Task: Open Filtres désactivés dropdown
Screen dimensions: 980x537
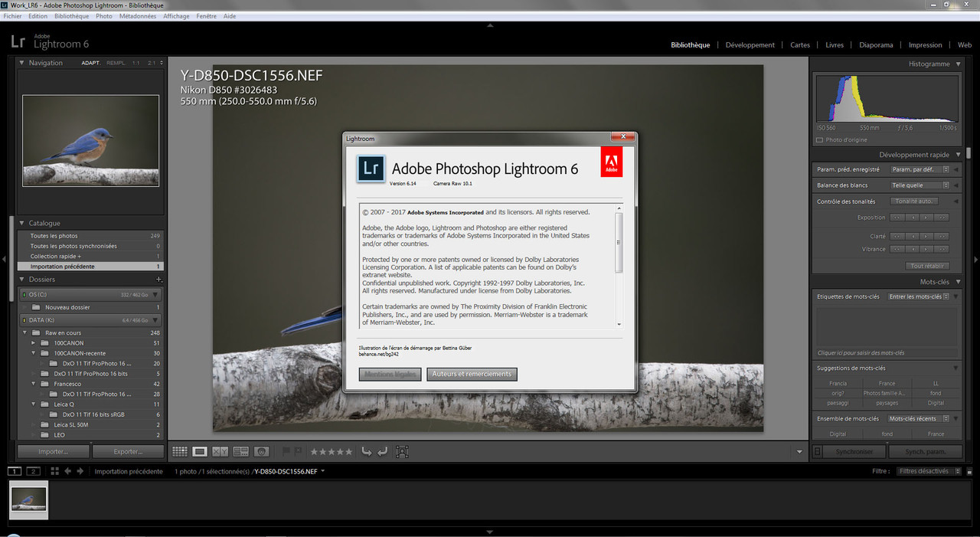Action: [927, 471]
